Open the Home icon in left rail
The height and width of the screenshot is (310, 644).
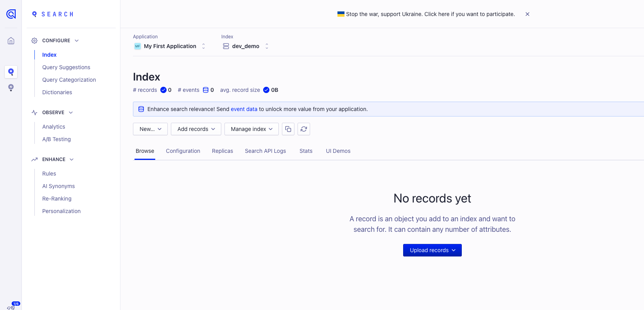11,41
